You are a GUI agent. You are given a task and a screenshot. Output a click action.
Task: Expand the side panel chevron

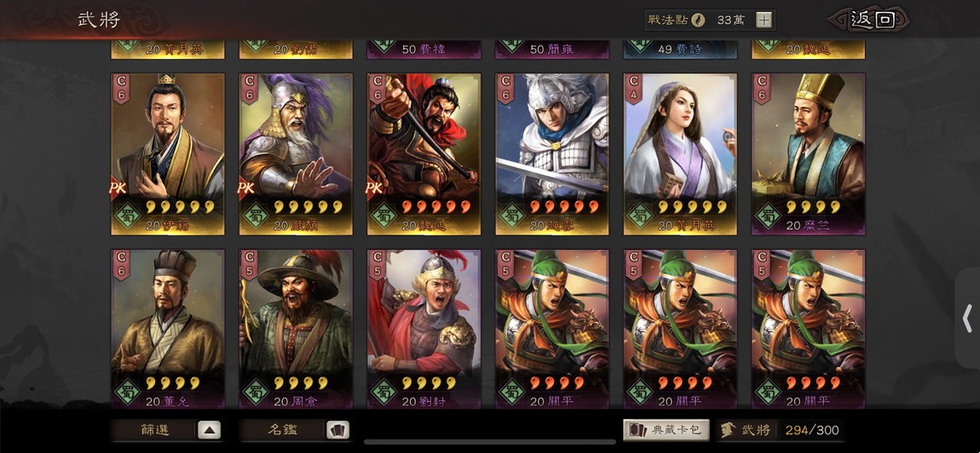coord(967,318)
